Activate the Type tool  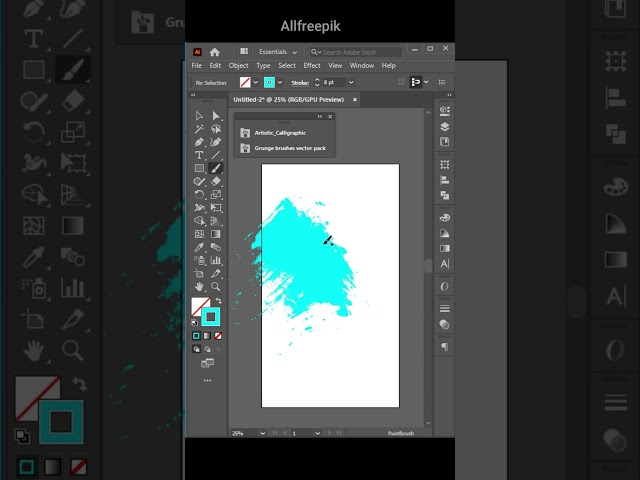199,155
